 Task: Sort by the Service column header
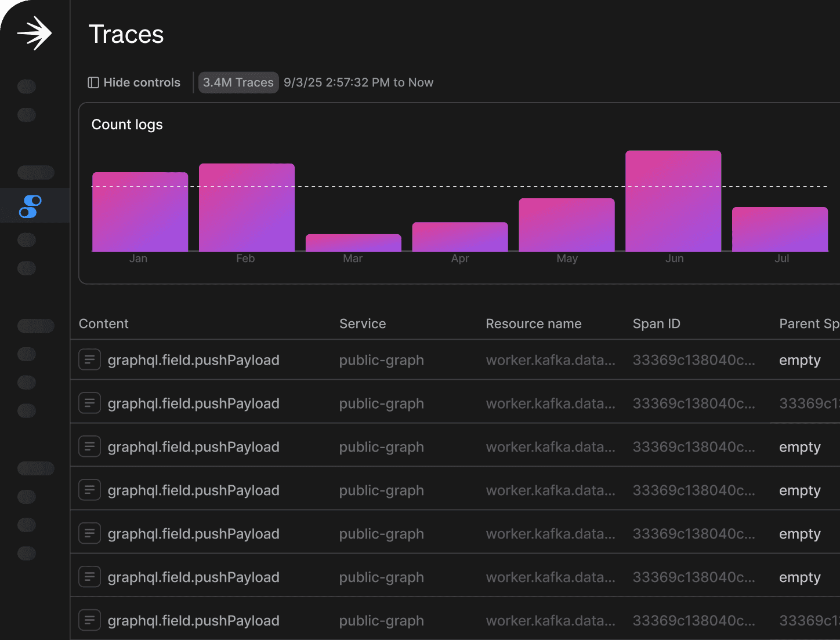pyautogui.click(x=363, y=324)
